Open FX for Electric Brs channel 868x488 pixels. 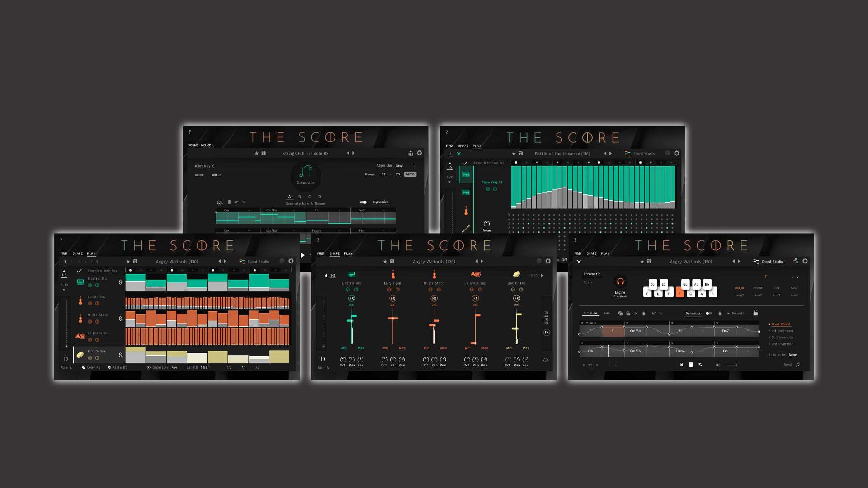pos(351,298)
